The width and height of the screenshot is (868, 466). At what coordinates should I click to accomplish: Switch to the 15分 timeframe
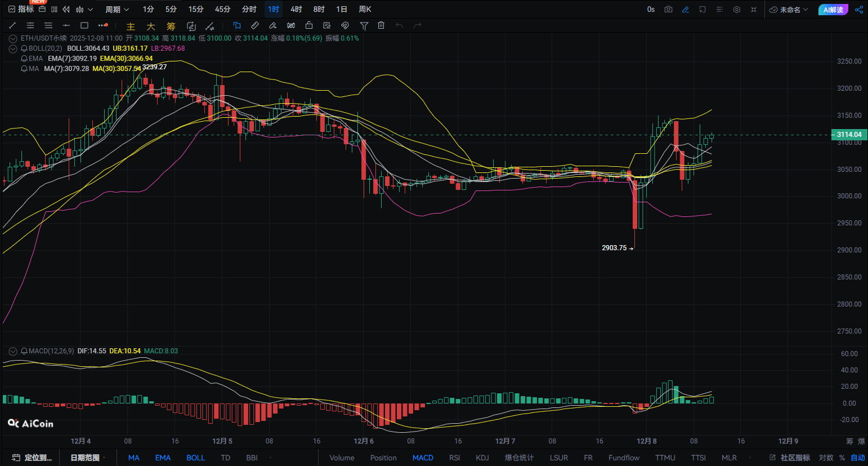coord(196,10)
